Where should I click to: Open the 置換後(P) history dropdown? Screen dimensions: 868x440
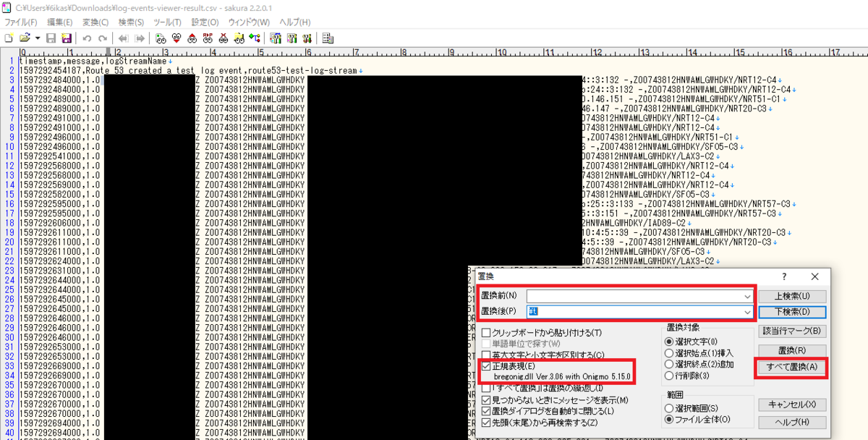pyautogui.click(x=748, y=312)
